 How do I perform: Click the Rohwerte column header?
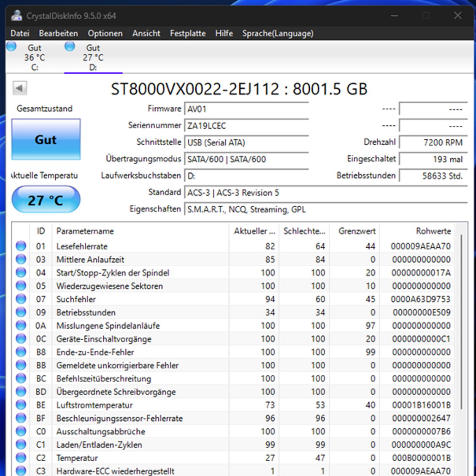coord(417,231)
